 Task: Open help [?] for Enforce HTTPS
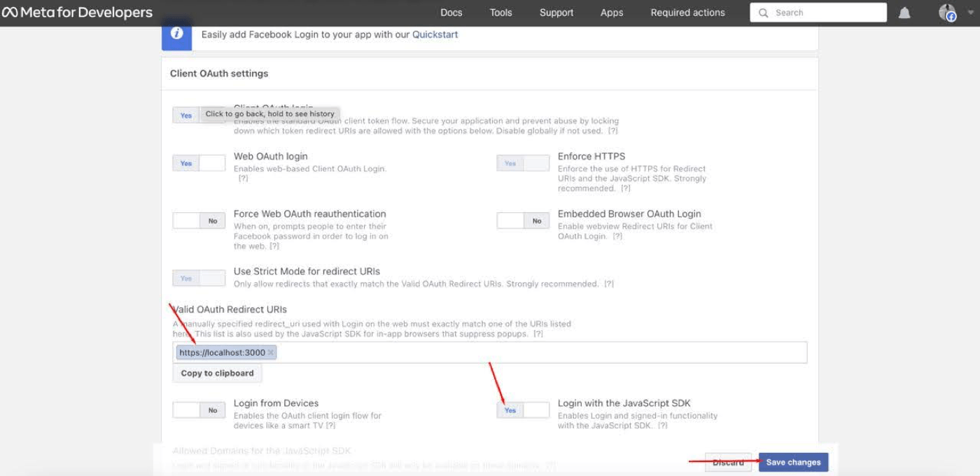(x=625, y=188)
